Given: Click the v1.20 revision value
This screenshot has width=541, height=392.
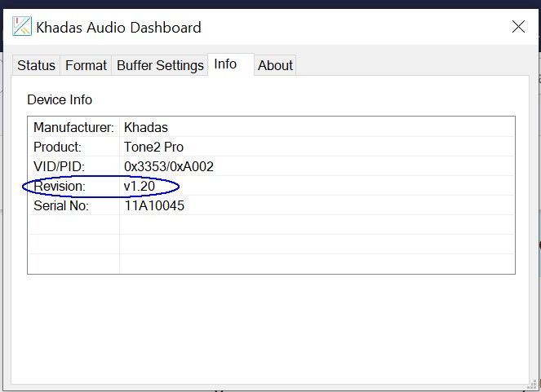Looking at the screenshot, I should (x=140, y=187).
